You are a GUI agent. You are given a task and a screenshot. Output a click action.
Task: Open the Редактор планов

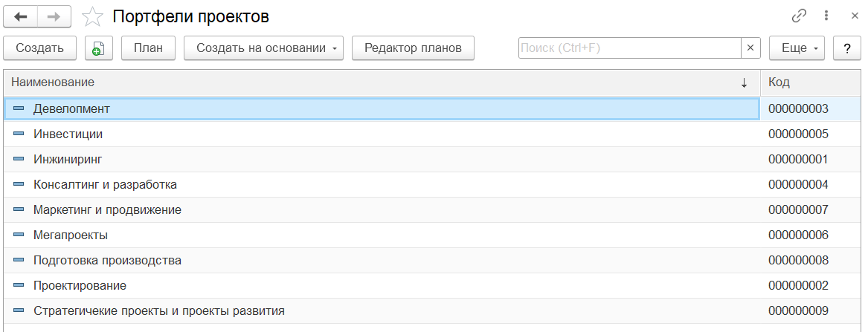(413, 48)
